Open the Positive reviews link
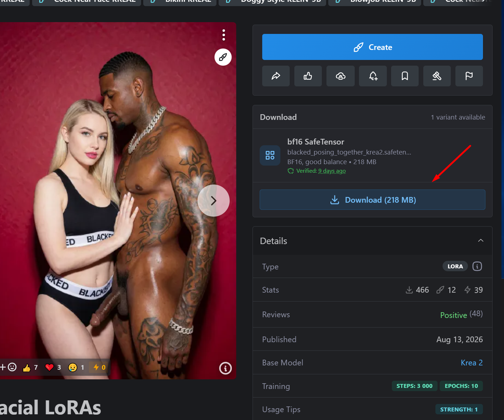504x420 pixels. pyautogui.click(x=454, y=315)
